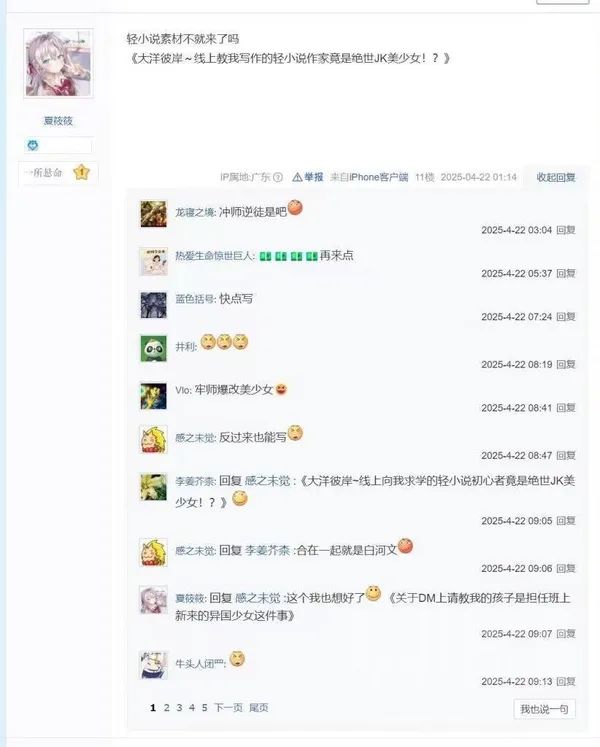Image resolution: width=600 pixels, height=747 pixels.
Task: Reply to 龙寝之境's comment
Action: point(566,230)
